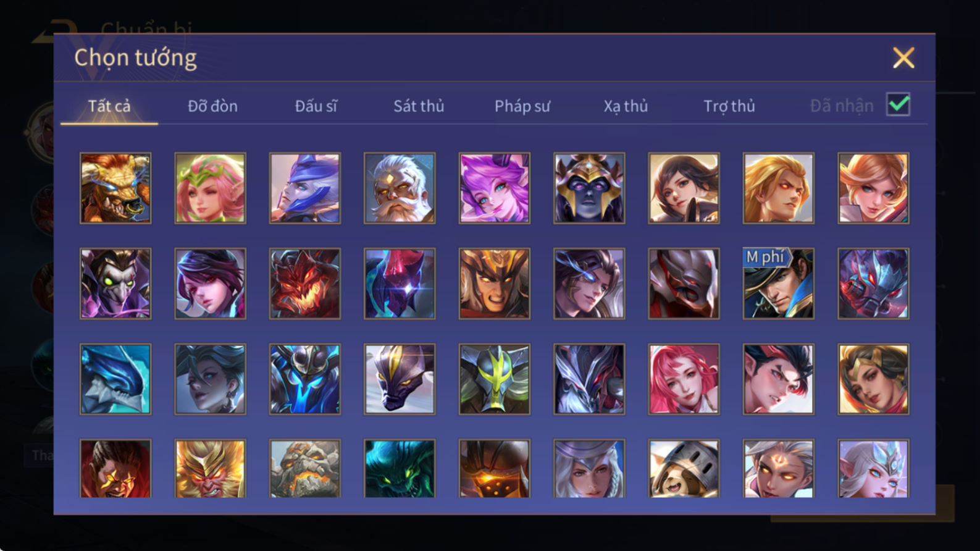Choose the helmeted bear hero portrait
The width and height of the screenshot is (980, 551).
[684, 468]
